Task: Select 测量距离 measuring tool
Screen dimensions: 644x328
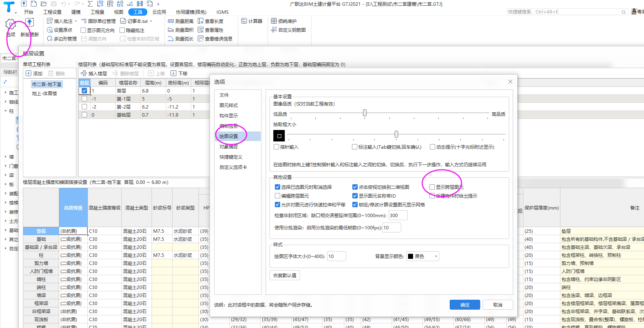Action: 181,21
